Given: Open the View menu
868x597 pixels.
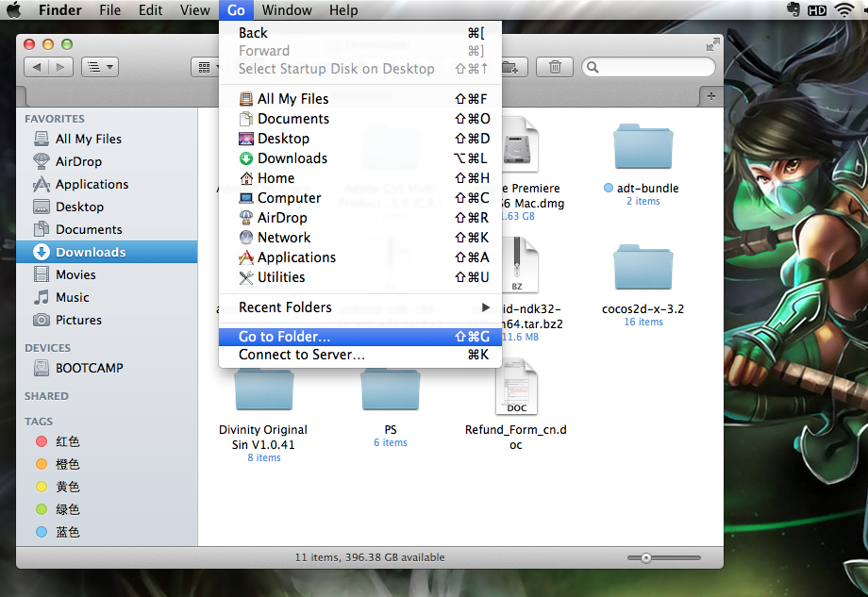Looking at the screenshot, I should pyautogui.click(x=195, y=10).
